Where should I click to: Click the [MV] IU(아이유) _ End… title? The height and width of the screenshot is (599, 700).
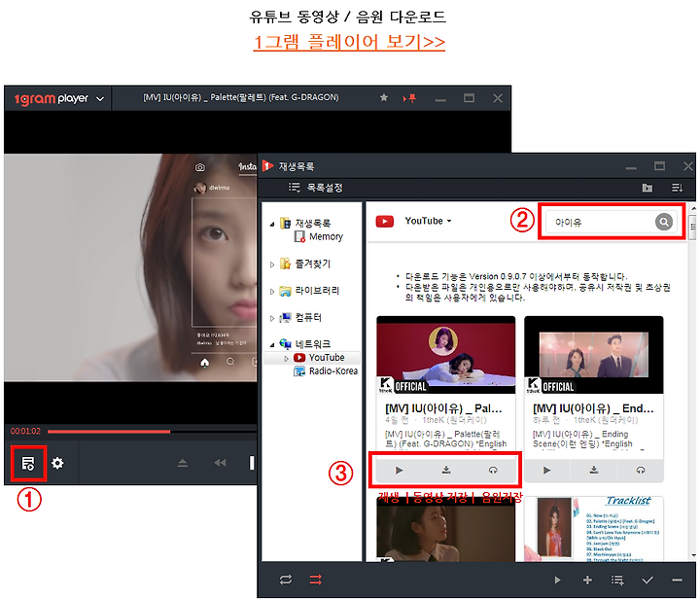pyautogui.click(x=593, y=408)
